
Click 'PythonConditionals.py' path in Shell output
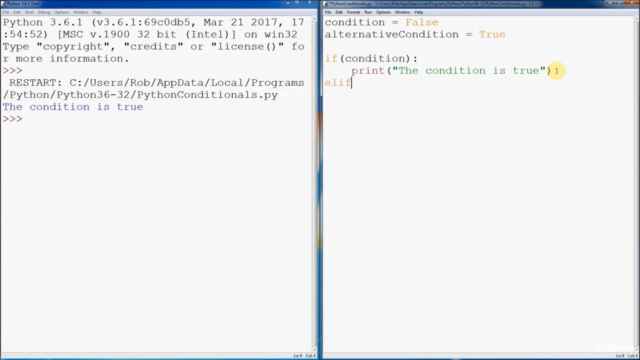207,95
